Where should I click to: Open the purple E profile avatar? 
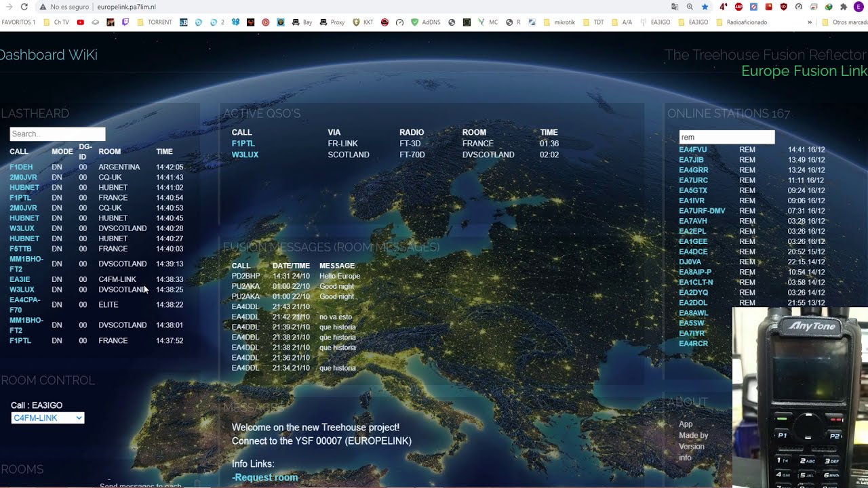859,7
